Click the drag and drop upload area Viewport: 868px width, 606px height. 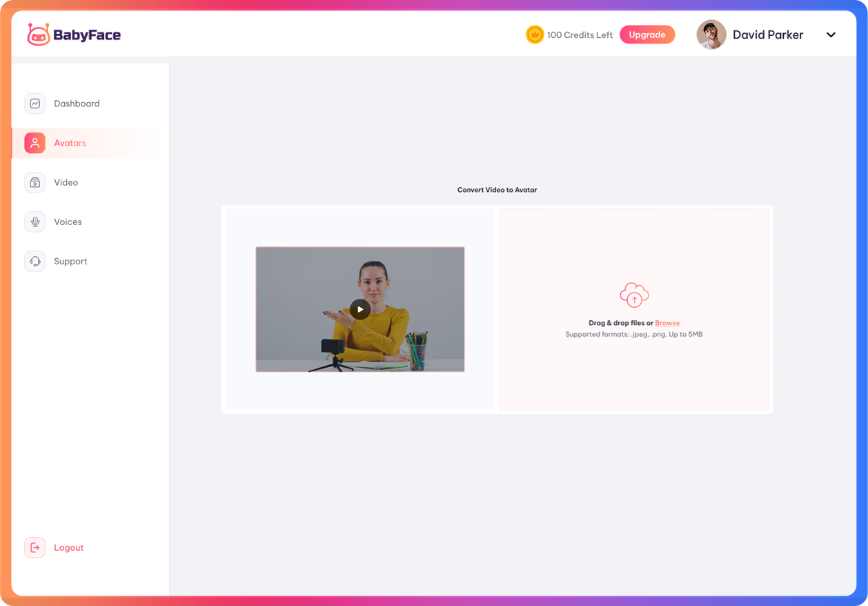[634, 309]
